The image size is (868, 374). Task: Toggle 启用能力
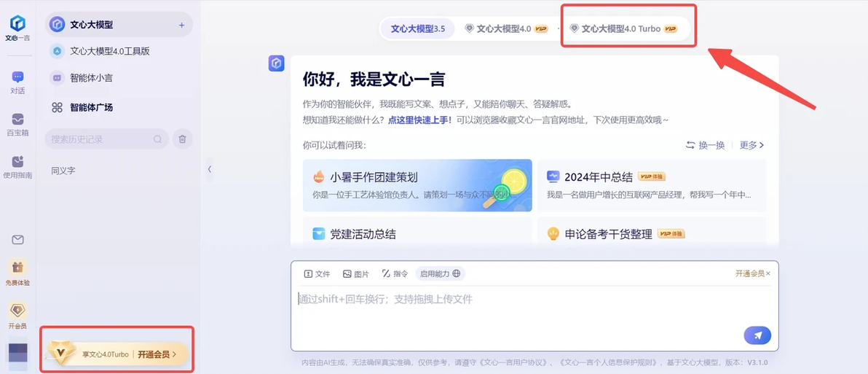[440, 273]
